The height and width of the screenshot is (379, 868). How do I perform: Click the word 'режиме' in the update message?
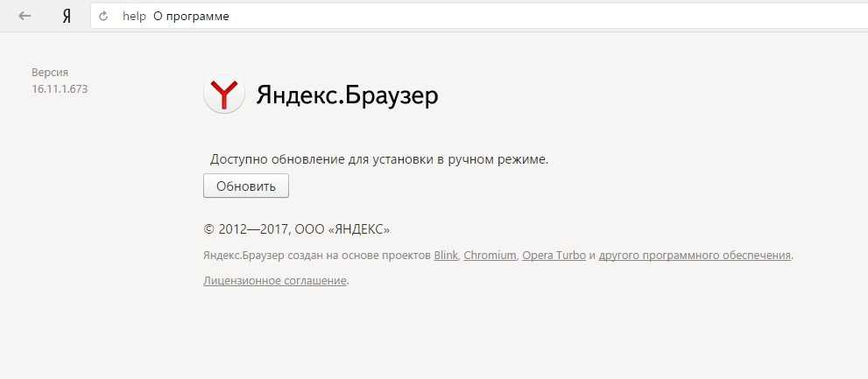click(520, 159)
